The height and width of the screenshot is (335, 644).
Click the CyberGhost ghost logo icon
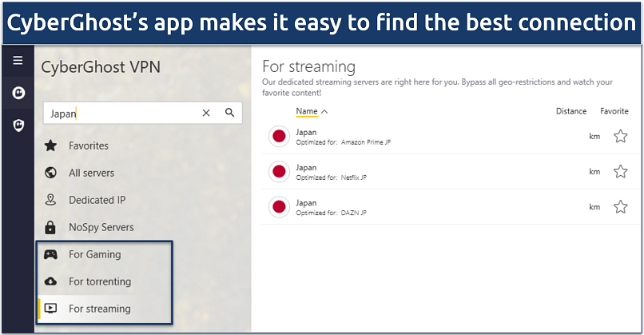pos(18,93)
